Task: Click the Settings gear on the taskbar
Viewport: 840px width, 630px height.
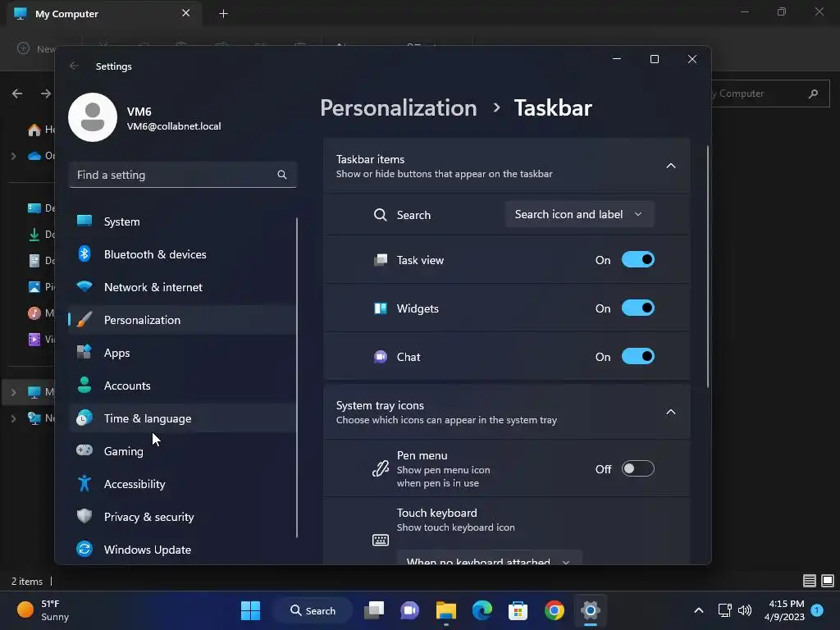Action: point(590,610)
